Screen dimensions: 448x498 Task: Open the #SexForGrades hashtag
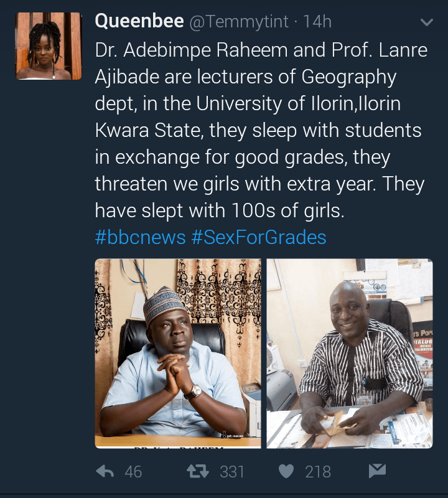259,237
